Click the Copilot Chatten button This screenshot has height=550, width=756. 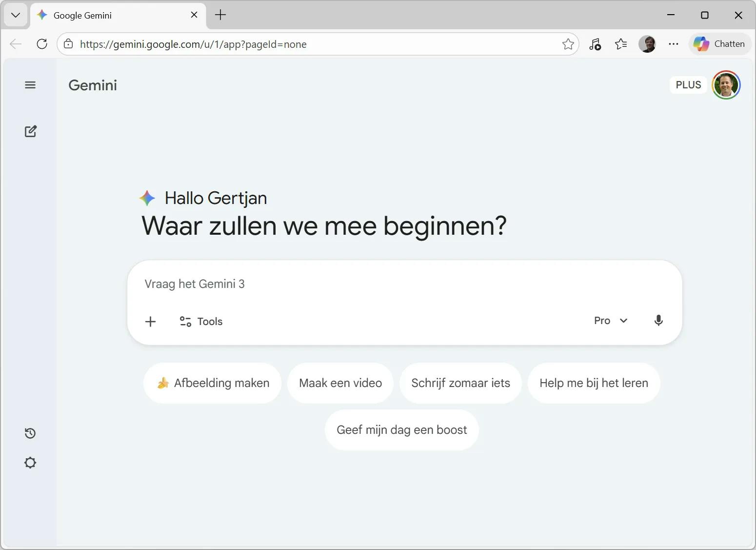[x=720, y=44]
